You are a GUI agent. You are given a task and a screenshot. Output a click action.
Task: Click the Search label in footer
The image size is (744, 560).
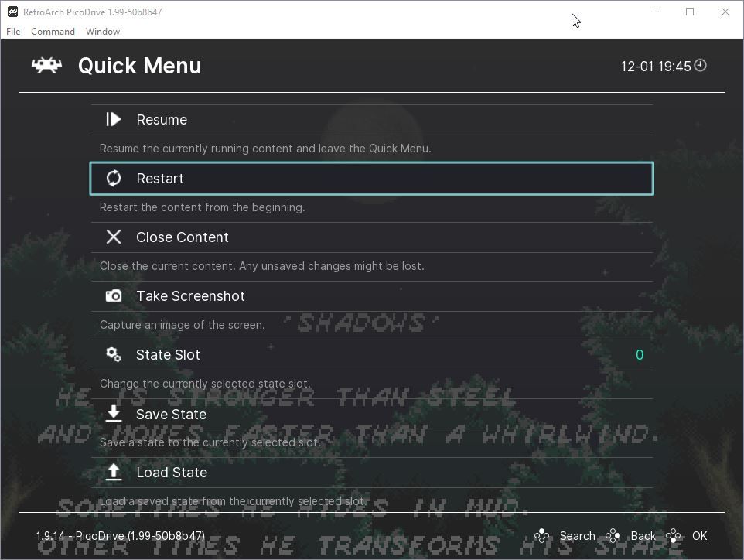(x=577, y=536)
